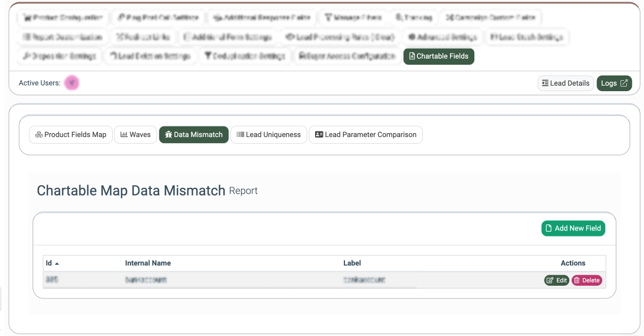Click the barcode icon on Lead Uniqueness

pyautogui.click(x=240, y=135)
